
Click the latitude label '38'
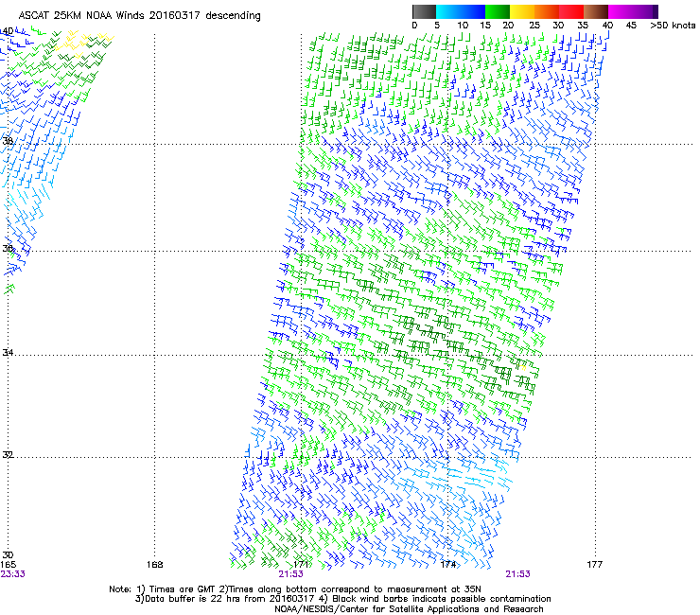[8, 141]
